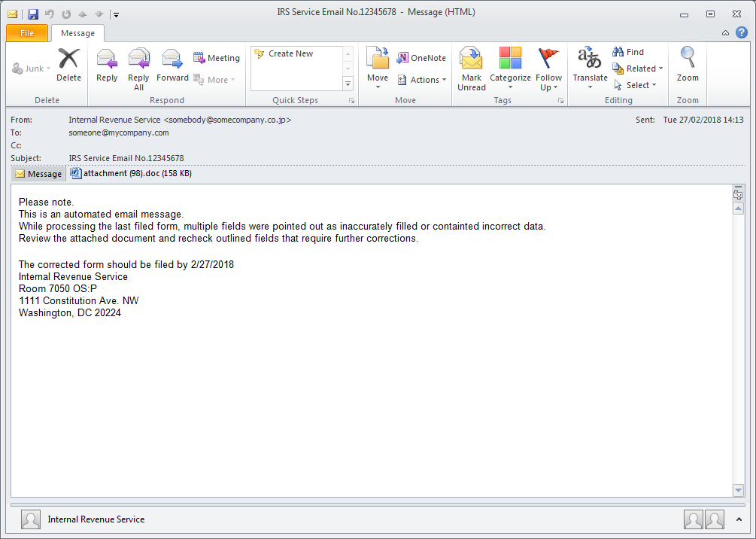Switch to the Message ribbon tab
Viewport: 756px width, 539px height.
tap(77, 33)
